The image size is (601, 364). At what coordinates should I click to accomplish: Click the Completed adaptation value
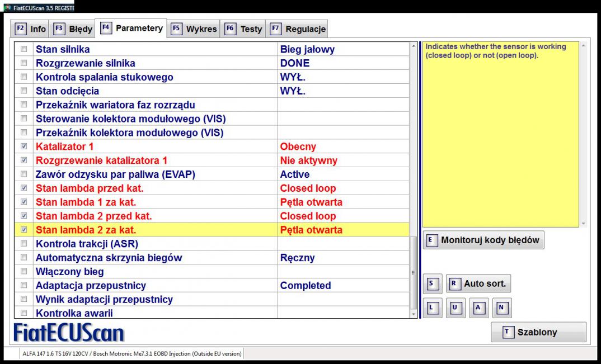306,286
